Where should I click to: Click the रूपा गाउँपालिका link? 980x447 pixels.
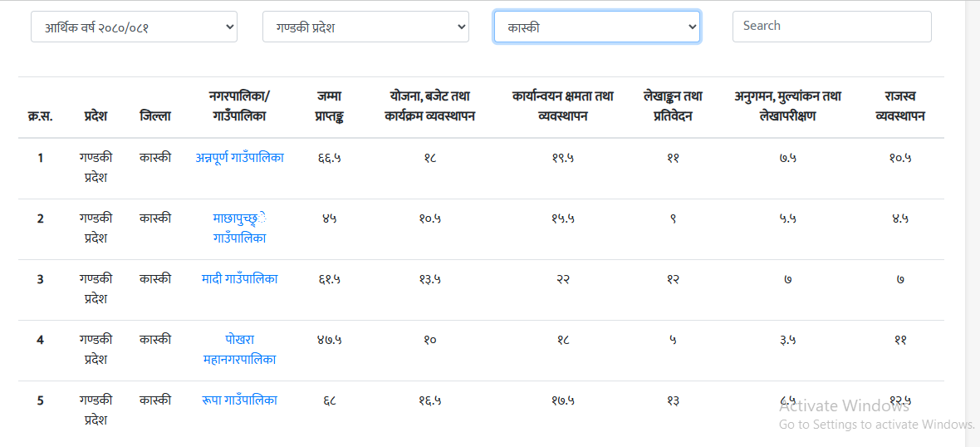240,400
